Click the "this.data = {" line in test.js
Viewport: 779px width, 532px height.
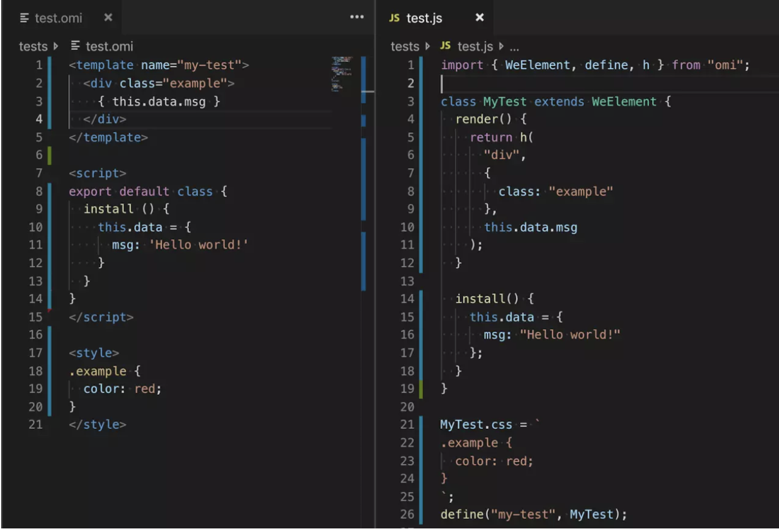tap(516, 317)
